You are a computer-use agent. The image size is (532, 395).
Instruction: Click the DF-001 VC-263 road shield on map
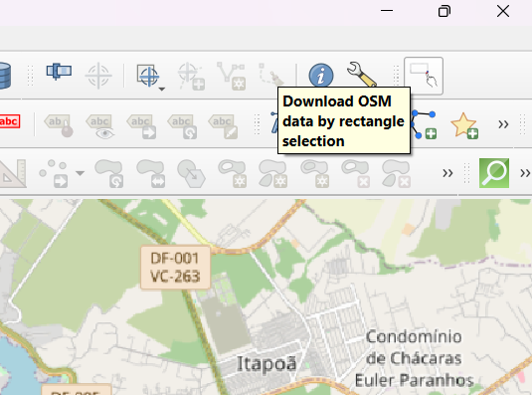pos(176,268)
